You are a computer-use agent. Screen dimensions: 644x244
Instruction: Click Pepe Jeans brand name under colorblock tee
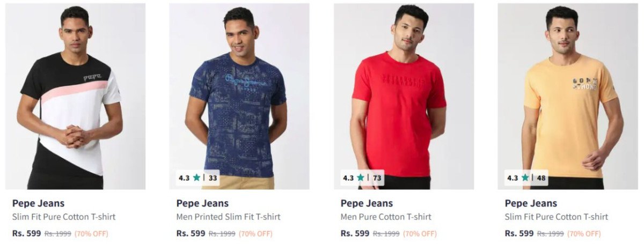point(38,204)
